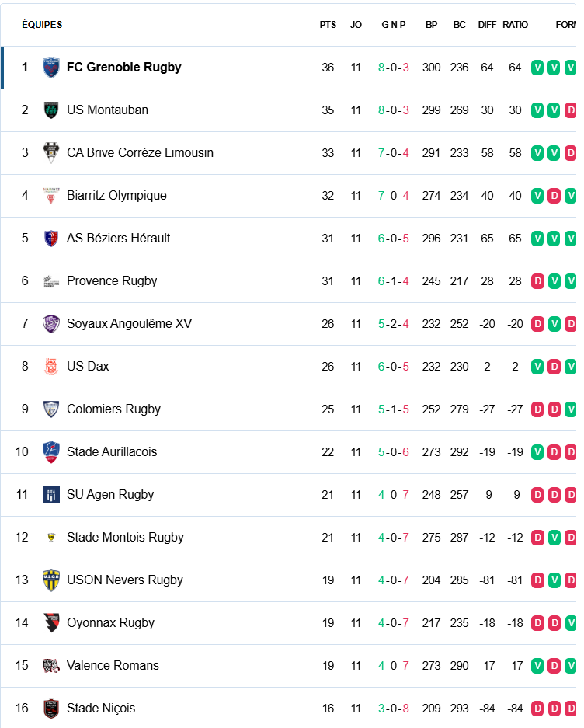Click US Dax first green V form badge

pos(537,367)
